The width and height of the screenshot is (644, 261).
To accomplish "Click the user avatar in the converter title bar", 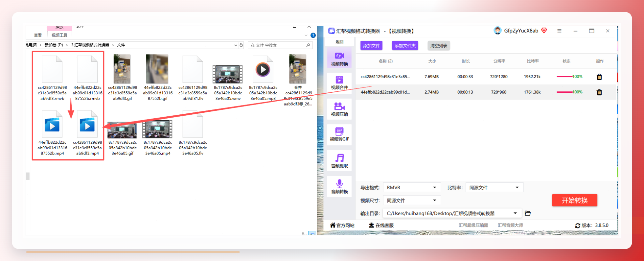I will click(x=497, y=31).
